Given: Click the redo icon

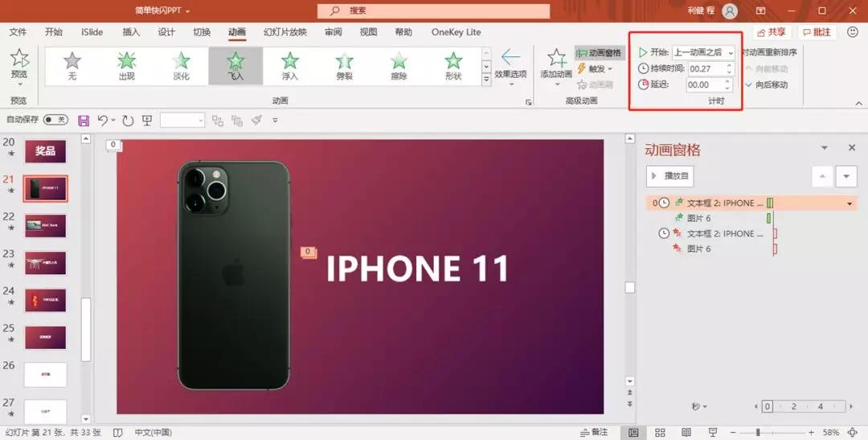Looking at the screenshot, I should [128, 120].
